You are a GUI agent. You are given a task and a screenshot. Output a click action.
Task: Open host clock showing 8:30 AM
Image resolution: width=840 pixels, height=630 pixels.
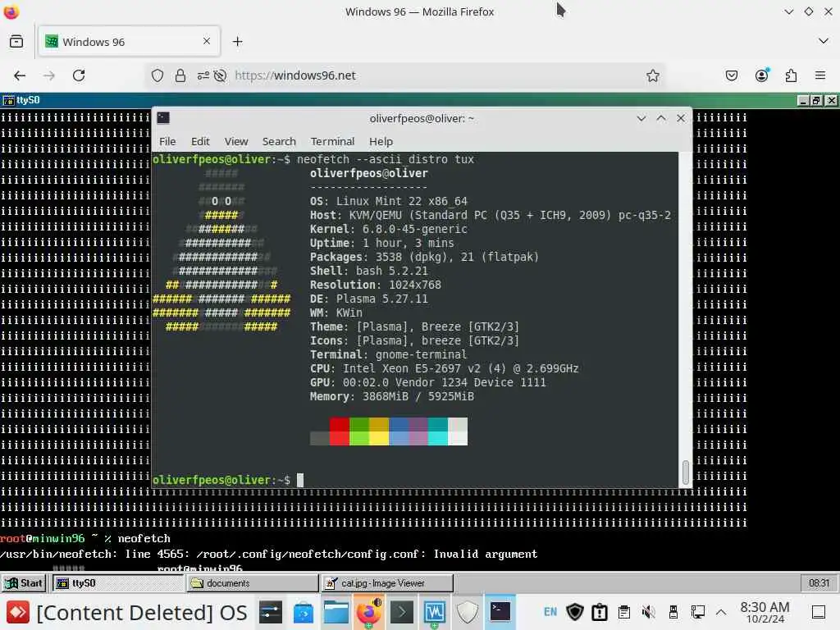[x=765, y=612]
